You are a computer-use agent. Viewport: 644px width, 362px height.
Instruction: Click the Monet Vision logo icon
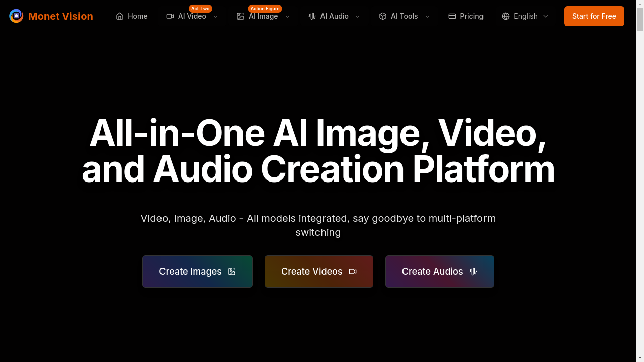coord(16,16)
